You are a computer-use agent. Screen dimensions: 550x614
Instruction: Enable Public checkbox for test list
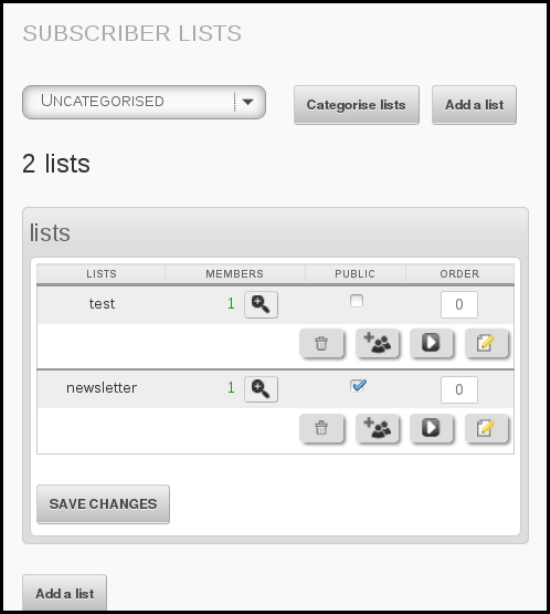point(356,301)
